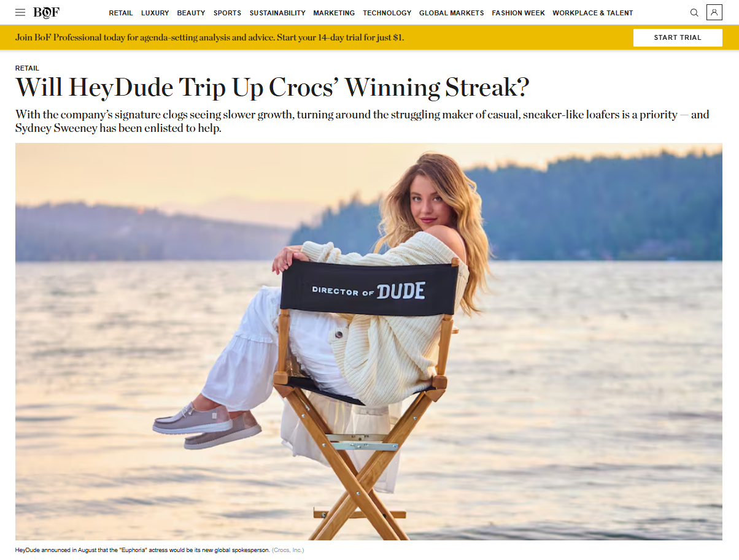
Task: Select Sports in the top navigation
Action: click(x=227, y=13)
